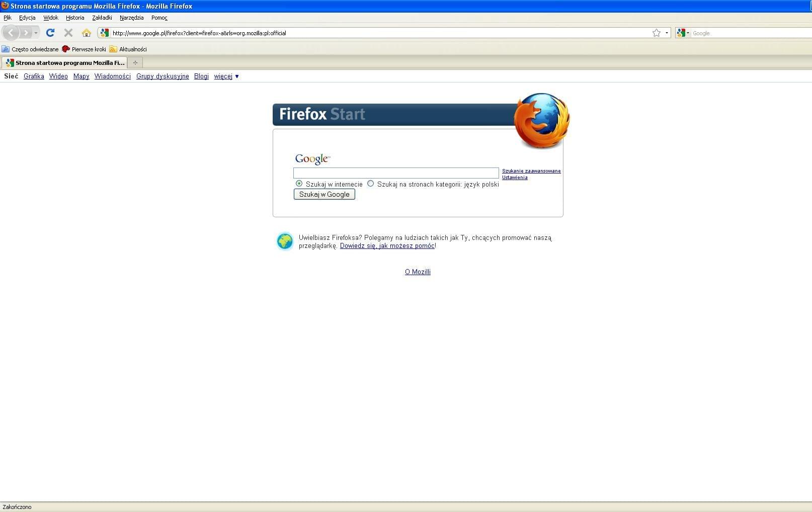
Task: Click the Wideo link
Action: (58, 76)
